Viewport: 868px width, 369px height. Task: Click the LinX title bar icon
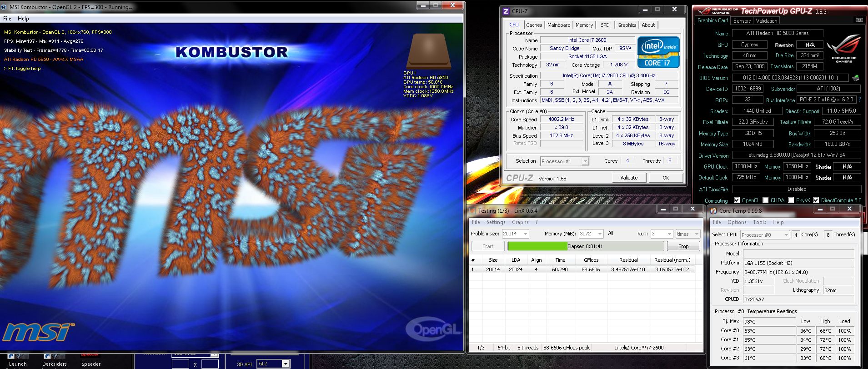472,210
